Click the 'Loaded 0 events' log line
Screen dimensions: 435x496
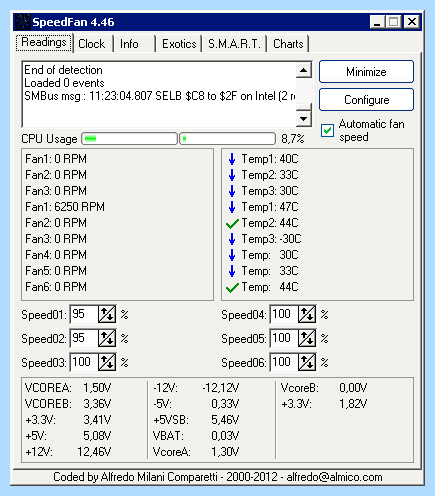point(64,83)
